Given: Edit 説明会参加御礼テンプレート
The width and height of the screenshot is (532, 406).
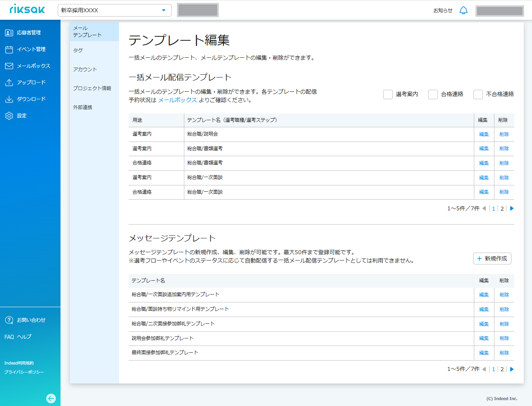Looking at the screenshot, I should point(484,338).
